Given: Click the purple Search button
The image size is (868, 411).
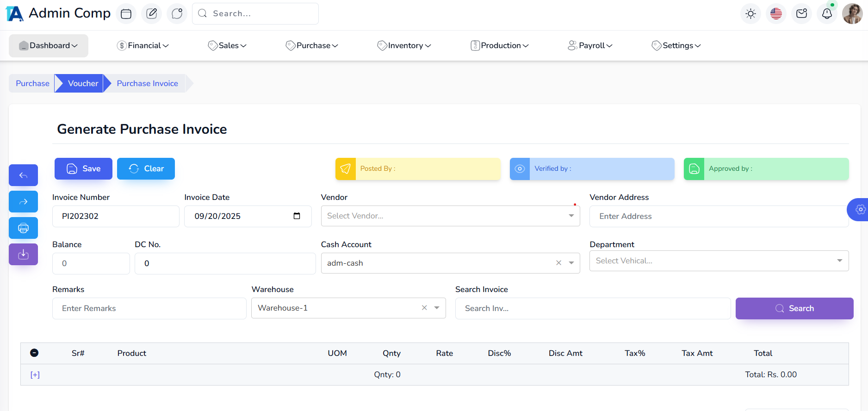Looking at the screenshot, I should [x=794, y=309].
